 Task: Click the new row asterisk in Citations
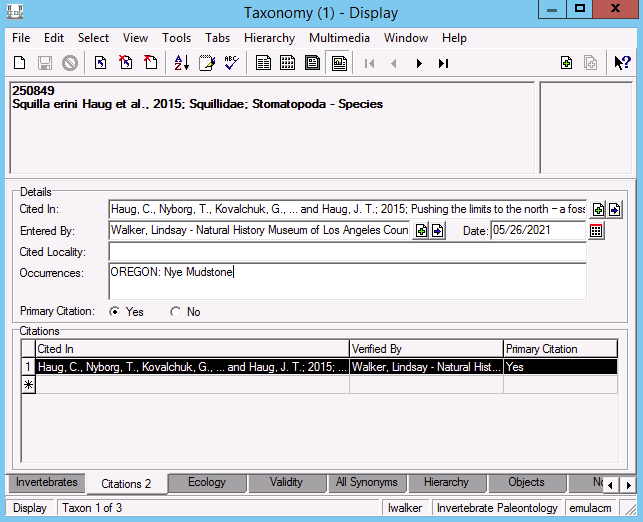click(x=28, y=385)
